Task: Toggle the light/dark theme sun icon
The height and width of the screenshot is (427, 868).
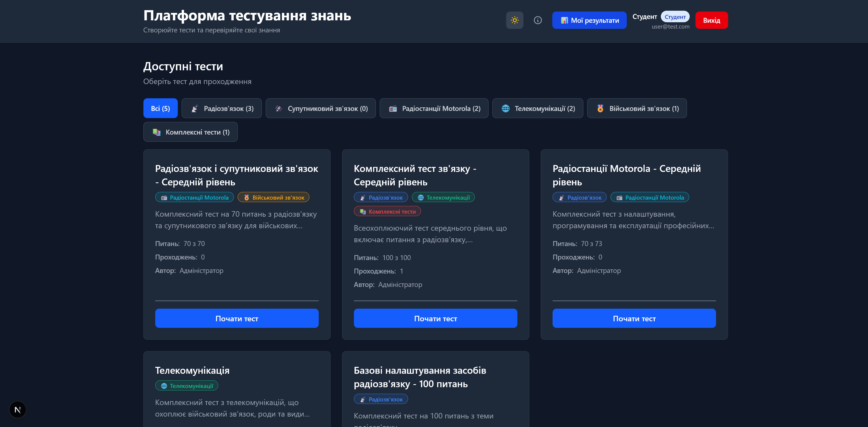Action: pos(515,20)
